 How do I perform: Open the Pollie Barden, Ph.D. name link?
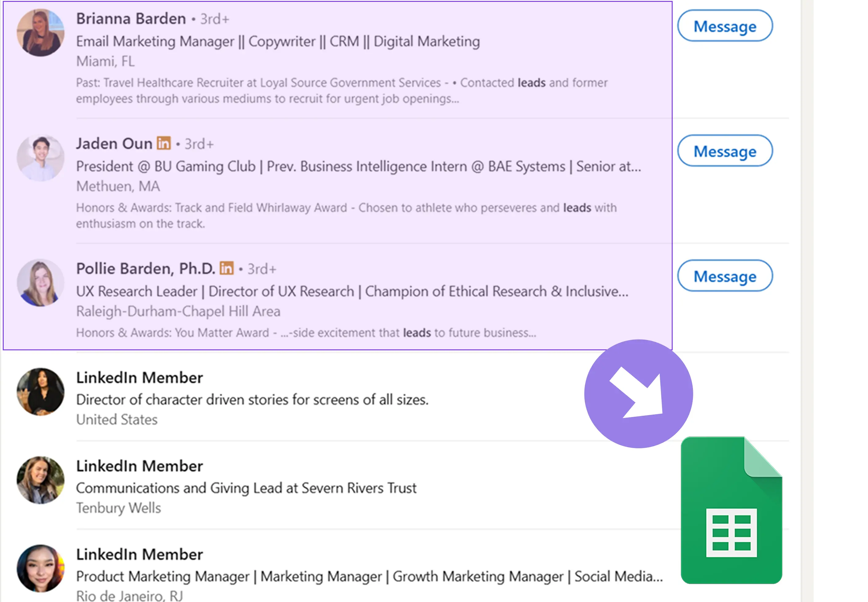(x=146, y=268)
